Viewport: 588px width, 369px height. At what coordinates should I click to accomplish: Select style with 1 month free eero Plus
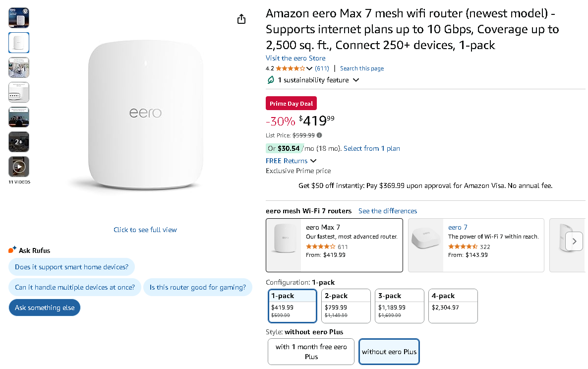click(x=311, y=352)
